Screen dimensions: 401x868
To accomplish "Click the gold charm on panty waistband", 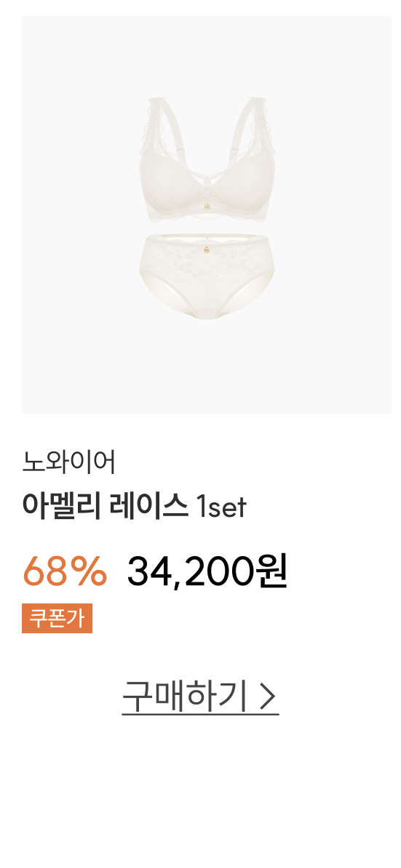I will click(x=207, y=249).
